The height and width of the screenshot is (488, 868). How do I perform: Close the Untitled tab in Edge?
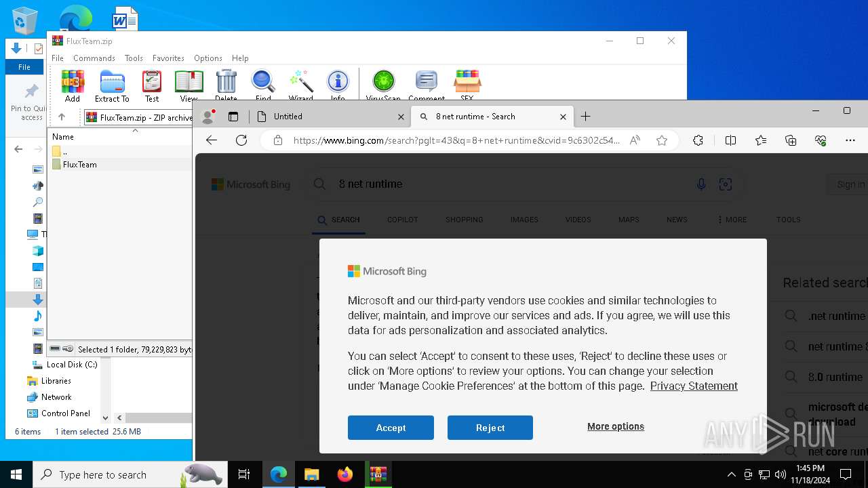[401, 117]
